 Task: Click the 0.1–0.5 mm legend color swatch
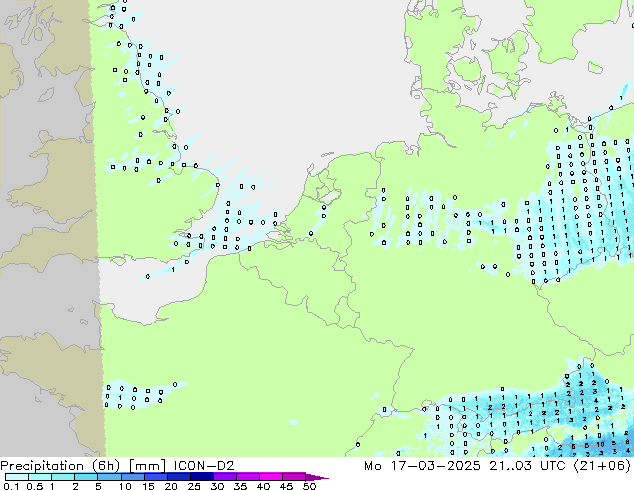coord(17,477)
